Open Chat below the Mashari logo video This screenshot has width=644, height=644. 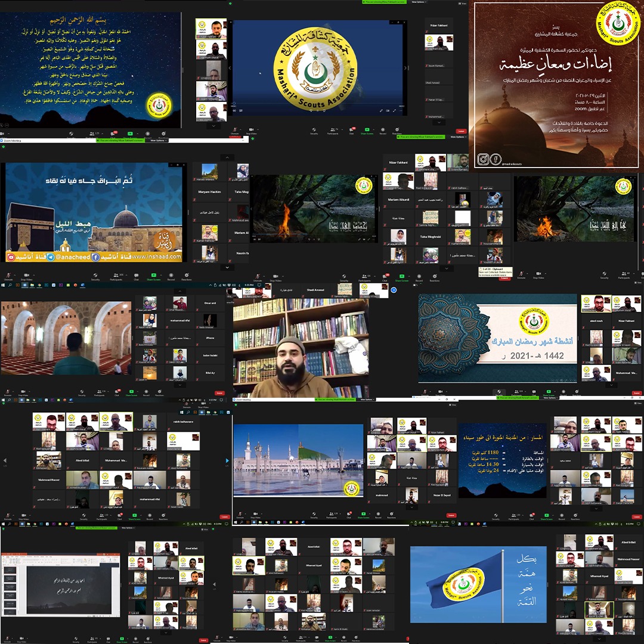(x=351, y=129)
